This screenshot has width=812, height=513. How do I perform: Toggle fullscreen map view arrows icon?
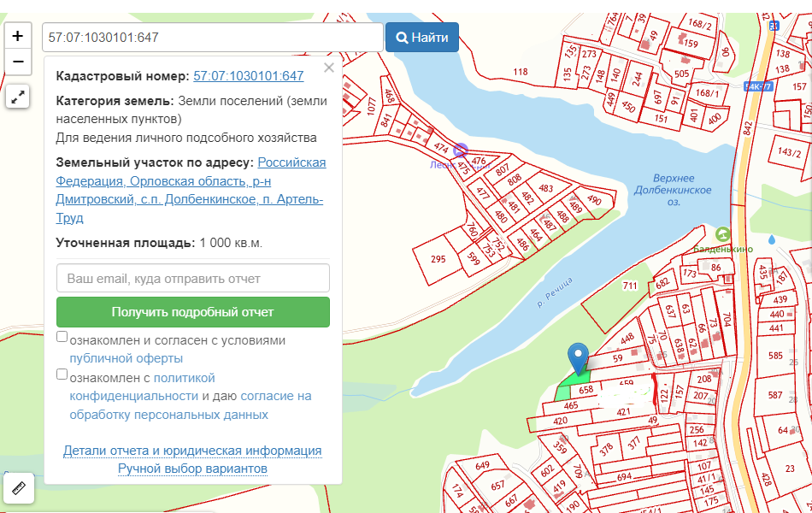[x=18, y=97]
